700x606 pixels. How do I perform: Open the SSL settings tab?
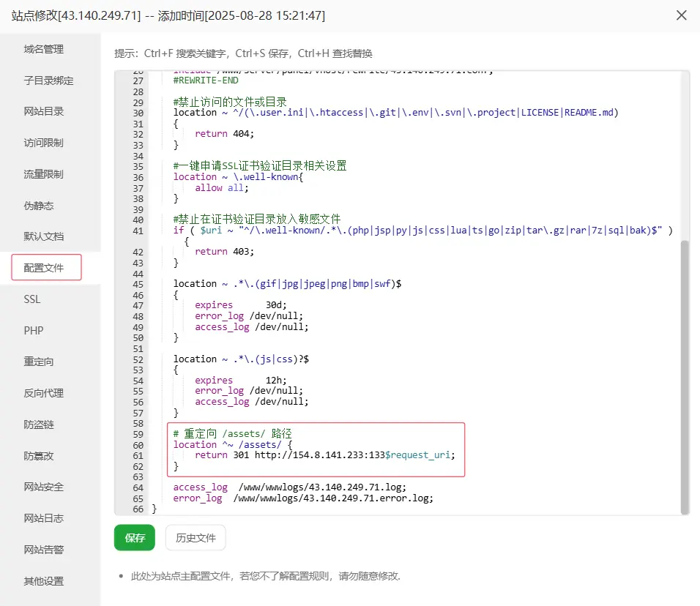pos(32,299)
